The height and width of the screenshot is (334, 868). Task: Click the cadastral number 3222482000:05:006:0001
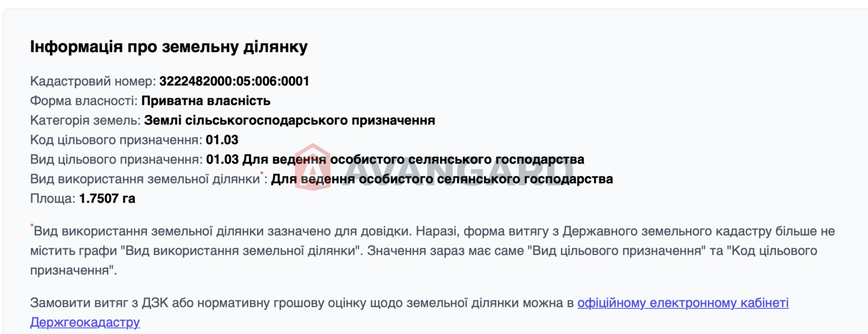click(x=234, y=81)
